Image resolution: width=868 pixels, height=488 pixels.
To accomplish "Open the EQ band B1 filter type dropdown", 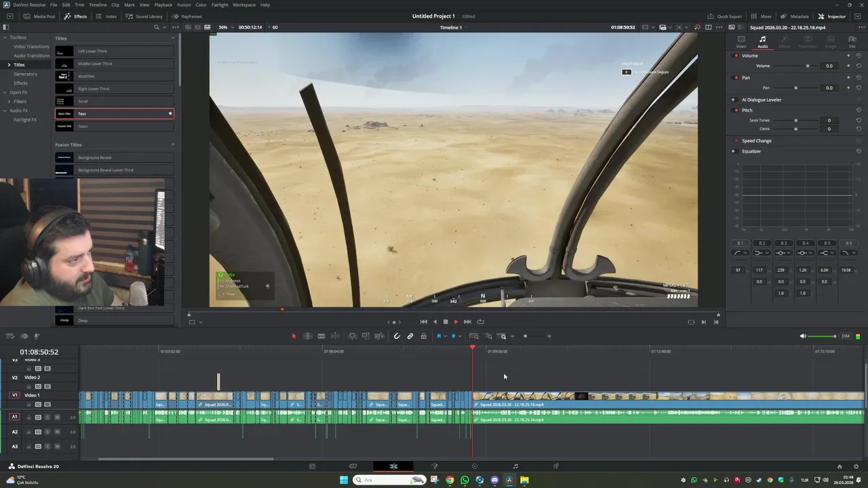I will 740,253.
